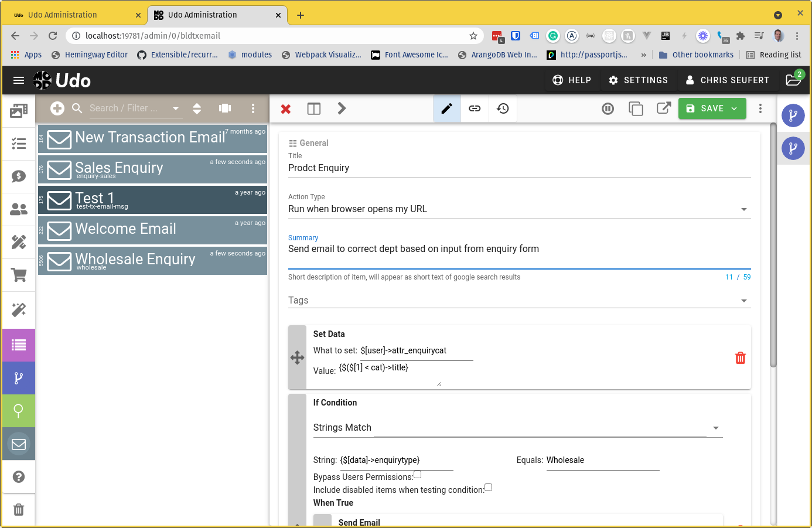
Task: Open editor more options vertical dots
Action: pos(760,108)
